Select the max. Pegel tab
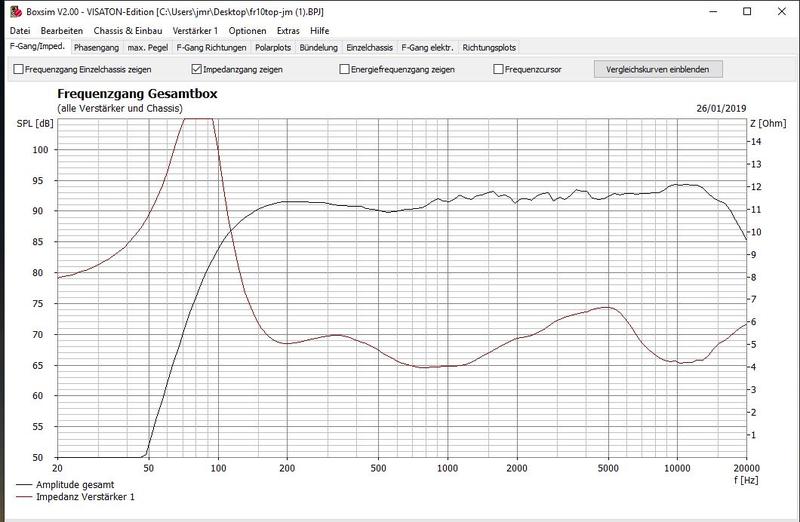Screen dimensions: 800x522 coord(148,47)
